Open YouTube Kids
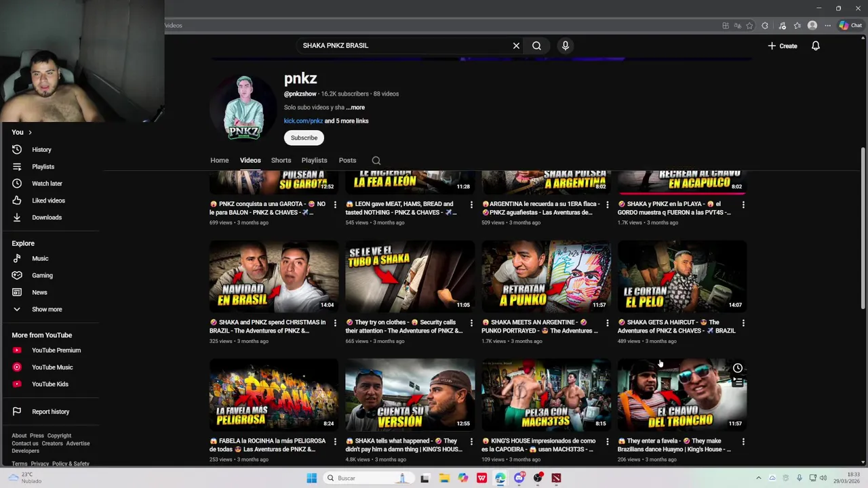Image resolution: width=868 pixels, height=488 pixels. (51, 384)
